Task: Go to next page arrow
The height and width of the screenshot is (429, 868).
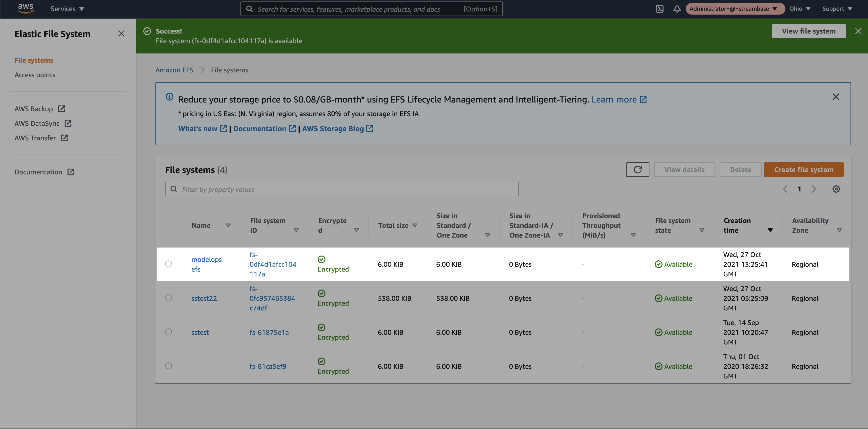Action: pos(814,189)
